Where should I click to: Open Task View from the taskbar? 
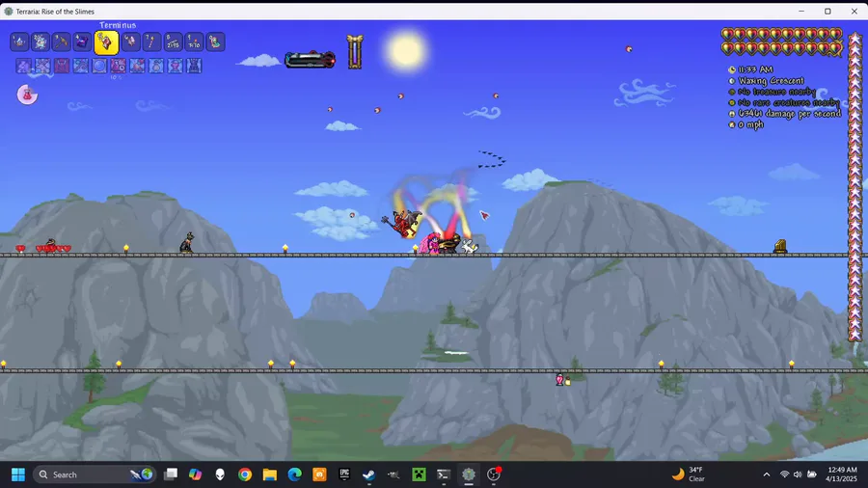[171, 474]
